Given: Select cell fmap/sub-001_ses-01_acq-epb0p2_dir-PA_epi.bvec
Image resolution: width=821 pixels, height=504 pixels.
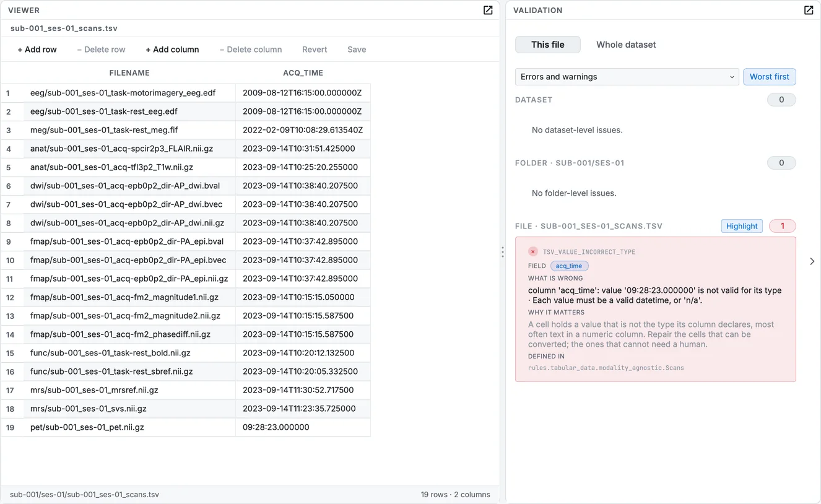Looking at the screenshot, I should click(x=129, y=260).
